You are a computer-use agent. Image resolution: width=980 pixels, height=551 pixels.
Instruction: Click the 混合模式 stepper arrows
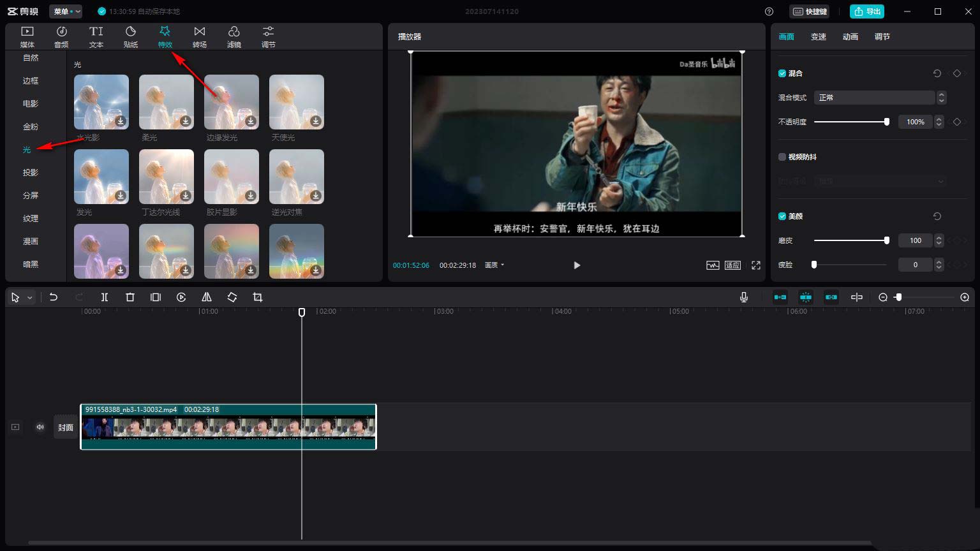coord(941,98)
